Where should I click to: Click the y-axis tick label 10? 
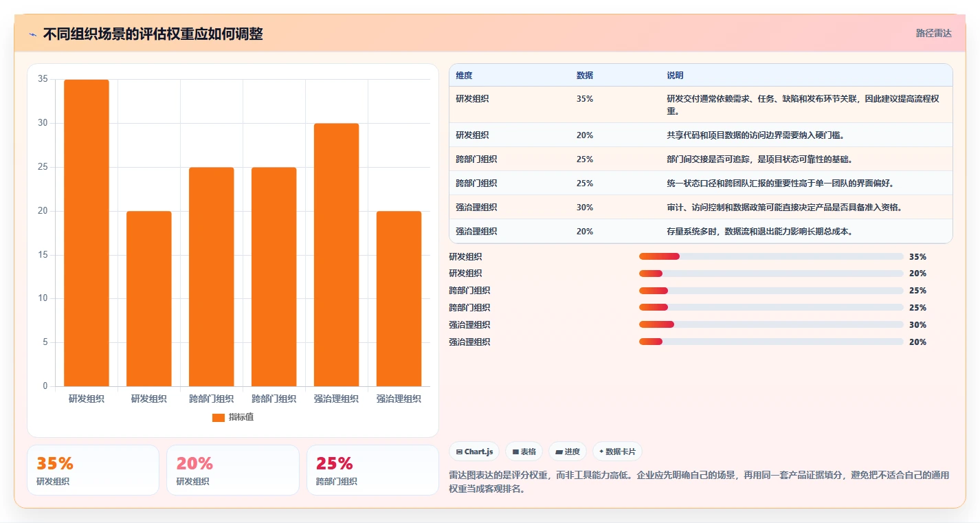[43, 298]
